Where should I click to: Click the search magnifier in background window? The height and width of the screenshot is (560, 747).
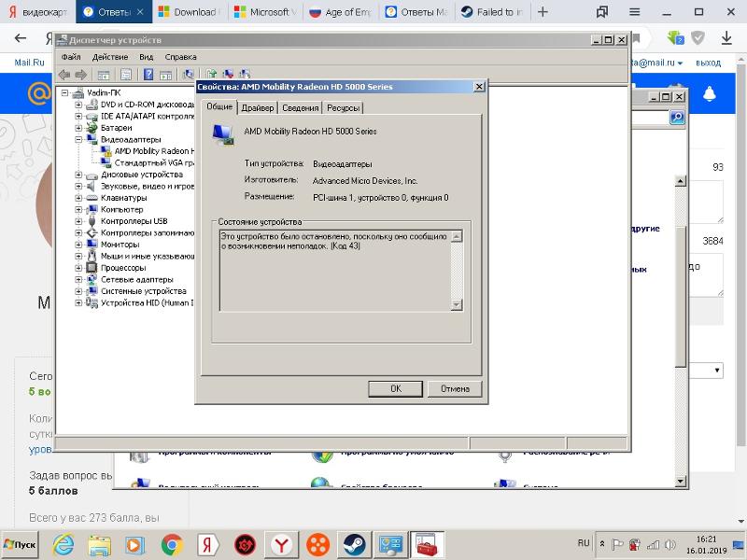pos(677,118)
